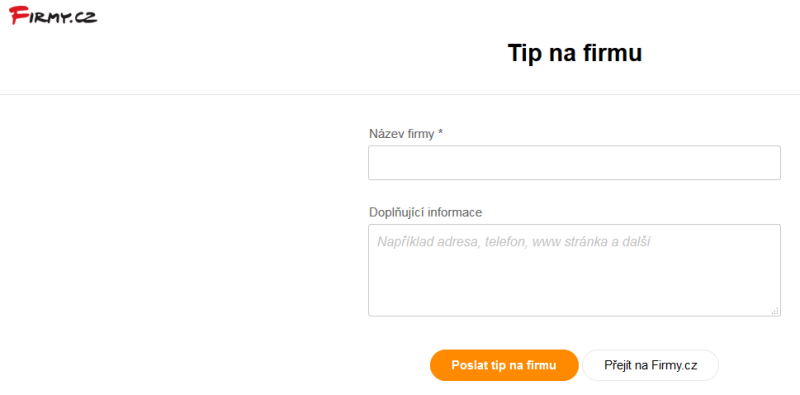Click "Firmy.cz" text on the white button
The image size is (800, 395).
coord(674,365)
